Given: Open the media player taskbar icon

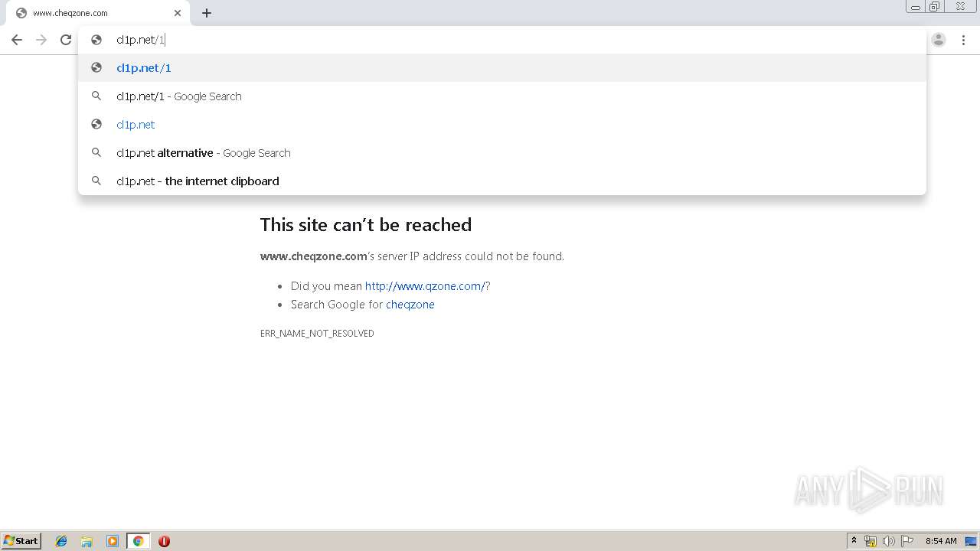Looking at the screenshot, I should tap(113, 541).
